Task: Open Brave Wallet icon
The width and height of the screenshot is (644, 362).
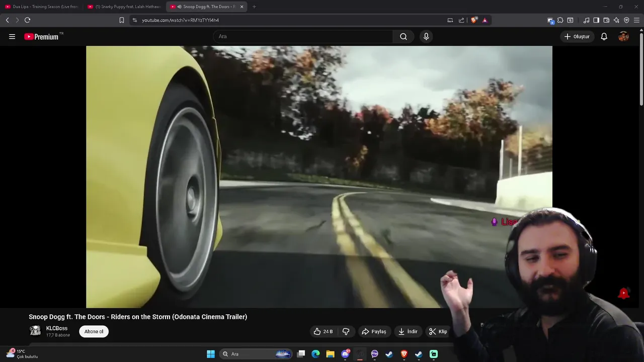Action: tap(606, 20)
